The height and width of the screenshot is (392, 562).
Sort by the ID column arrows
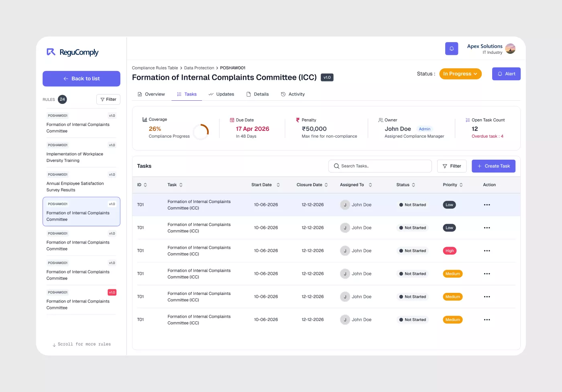coord(145,185)
